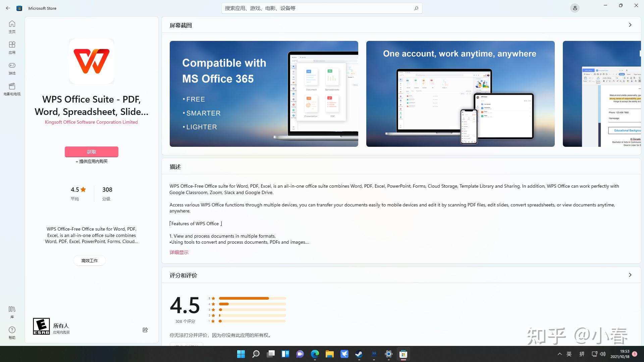The width and height of the screenshot is (644, 362).
Task: Open the MS Office 365 screenshot thumbnail
Action: (x=264, y=94)
